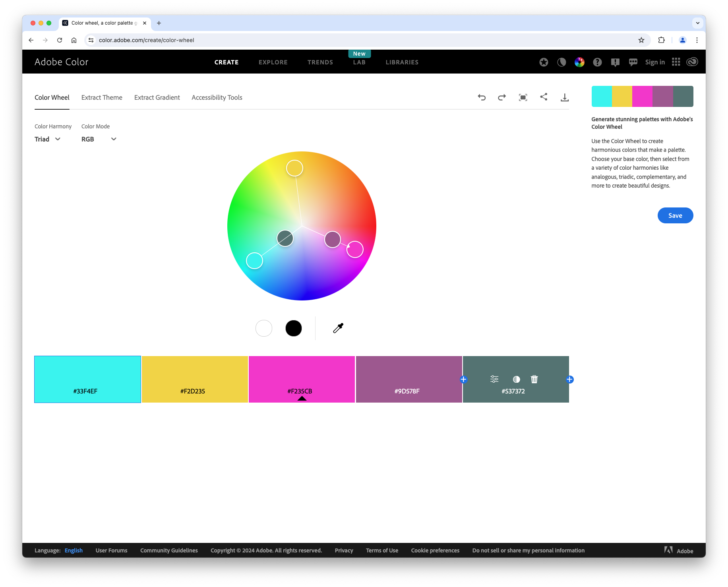This screenshot has width=728, height=587.
Task: Open the Adobe apps grid menu
Action: tap(676, 62)
